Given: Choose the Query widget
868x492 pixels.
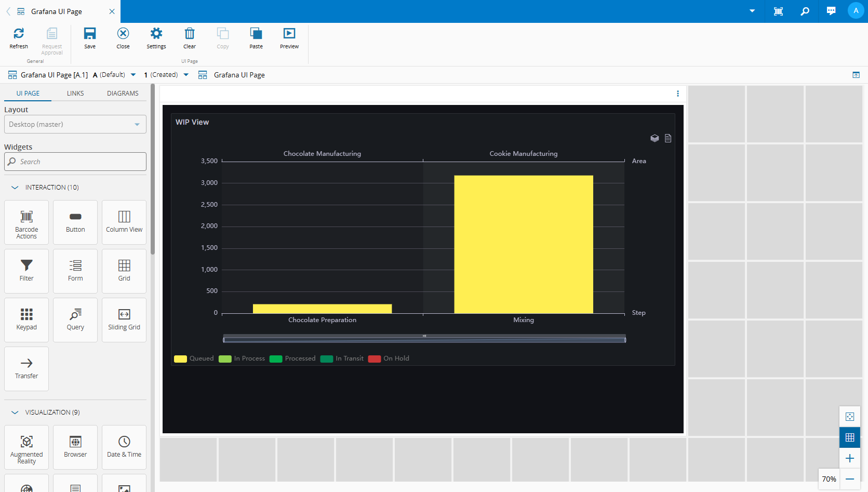Looking at the screenshot, I should [75, 320].
